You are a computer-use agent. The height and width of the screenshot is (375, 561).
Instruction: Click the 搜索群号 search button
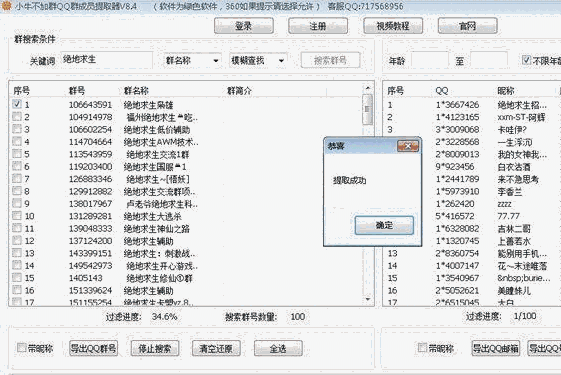[x=330, y=60]
